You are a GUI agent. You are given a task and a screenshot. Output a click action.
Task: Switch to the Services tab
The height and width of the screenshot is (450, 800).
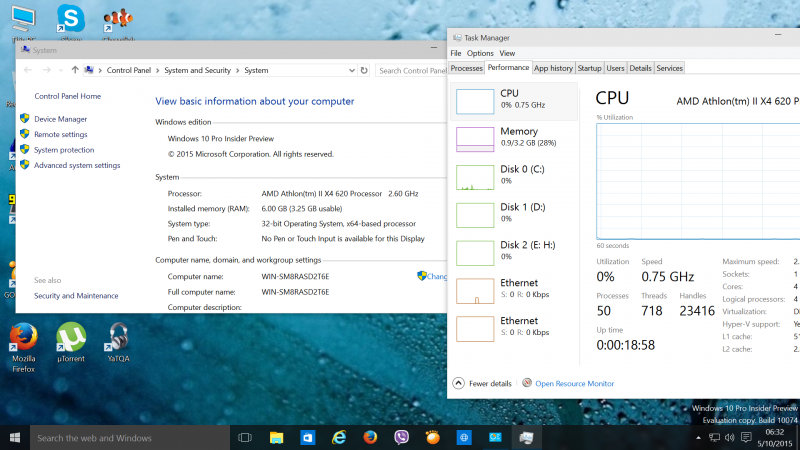click(669, 68)
